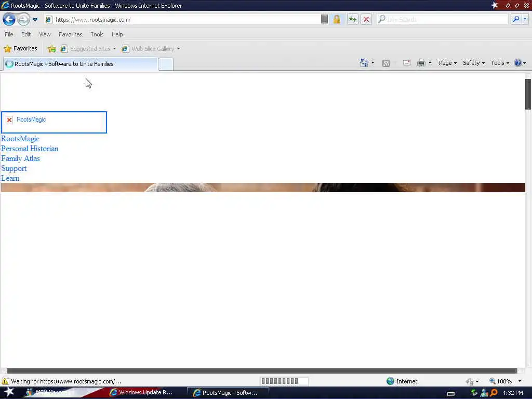Viewport: 532px width, 399px height.
Task: Click the keyboard icon in system tray
Action: coord(450,394)
